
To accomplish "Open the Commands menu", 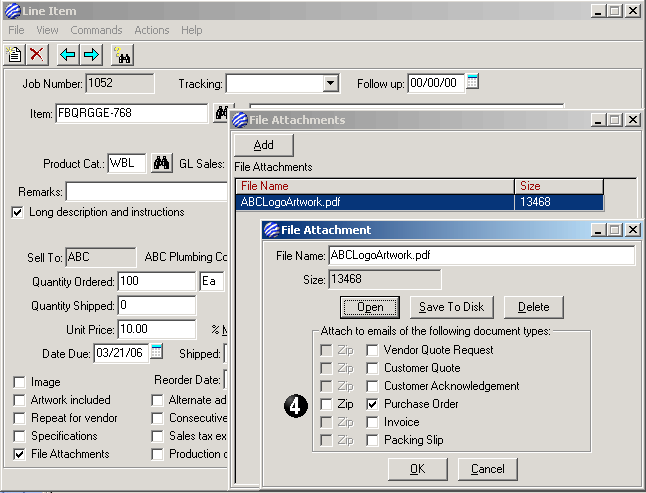I will [x=96, y=31].
